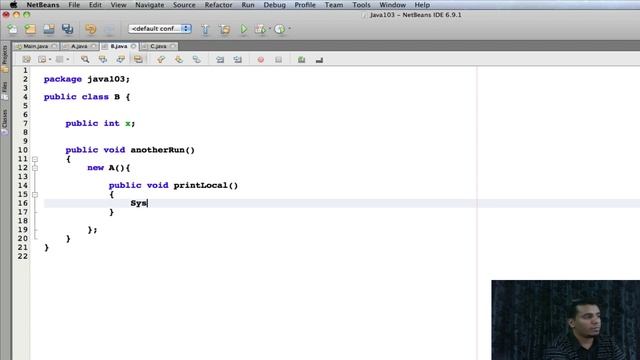Close the A.java tab
640x360 pixels.
[x=94, y=46]
